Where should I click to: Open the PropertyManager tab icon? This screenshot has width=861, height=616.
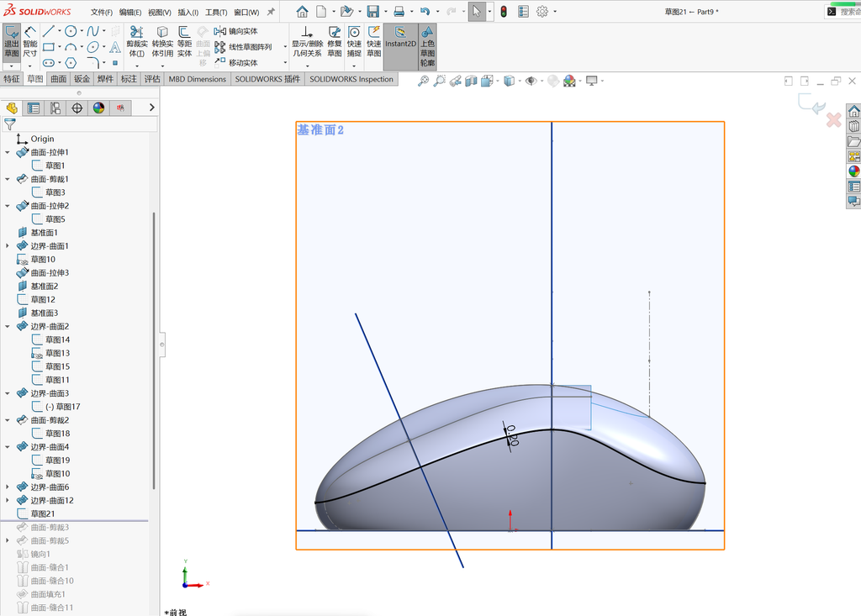point(34,108)
